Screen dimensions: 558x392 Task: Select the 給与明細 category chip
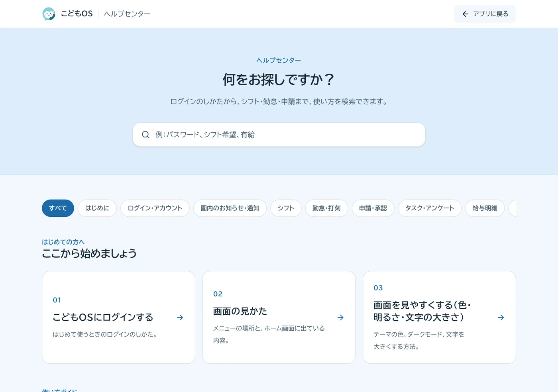[x=485, y=208]
